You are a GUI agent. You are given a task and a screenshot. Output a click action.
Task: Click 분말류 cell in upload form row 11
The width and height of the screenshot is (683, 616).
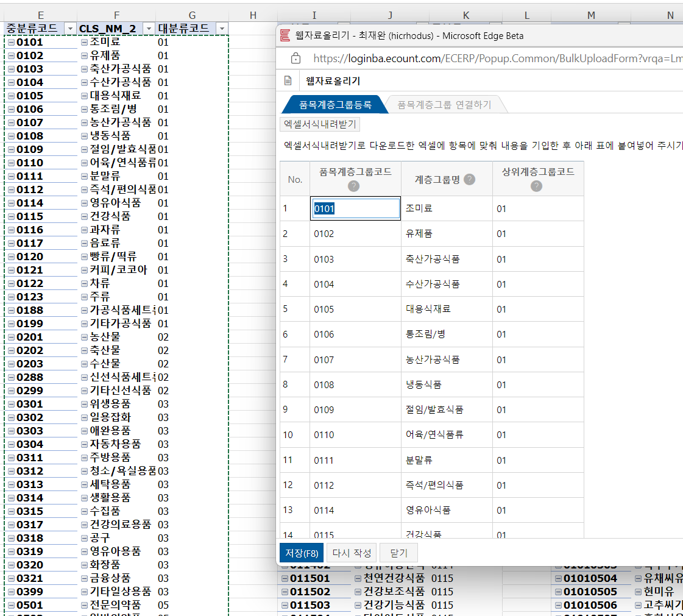[x=447, y=460]
